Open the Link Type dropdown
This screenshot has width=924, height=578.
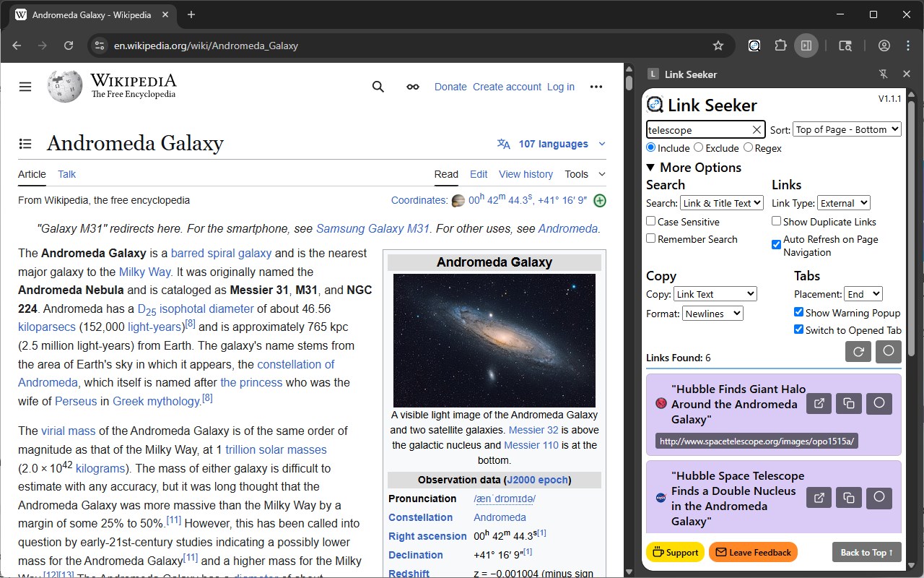(x=844, y=203)
